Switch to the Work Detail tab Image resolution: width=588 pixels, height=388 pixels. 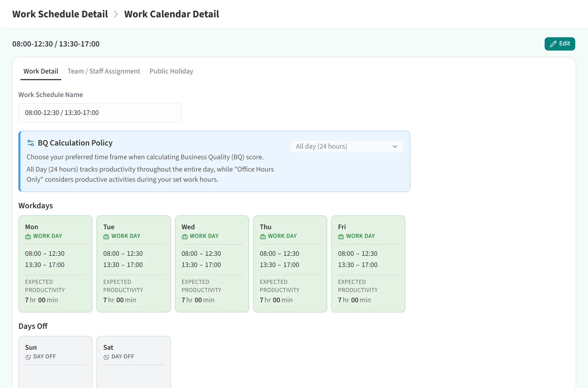point(41,71)
